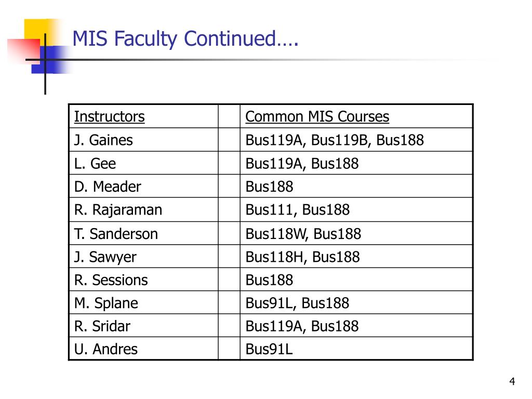
Task: Select the R. Sridar name cell
Action: (143, 326)
